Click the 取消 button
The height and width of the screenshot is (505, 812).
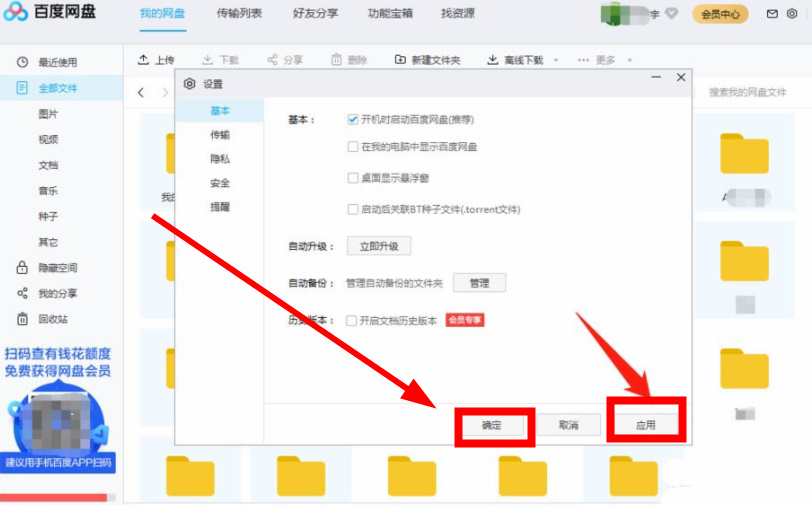pos(569,425)
